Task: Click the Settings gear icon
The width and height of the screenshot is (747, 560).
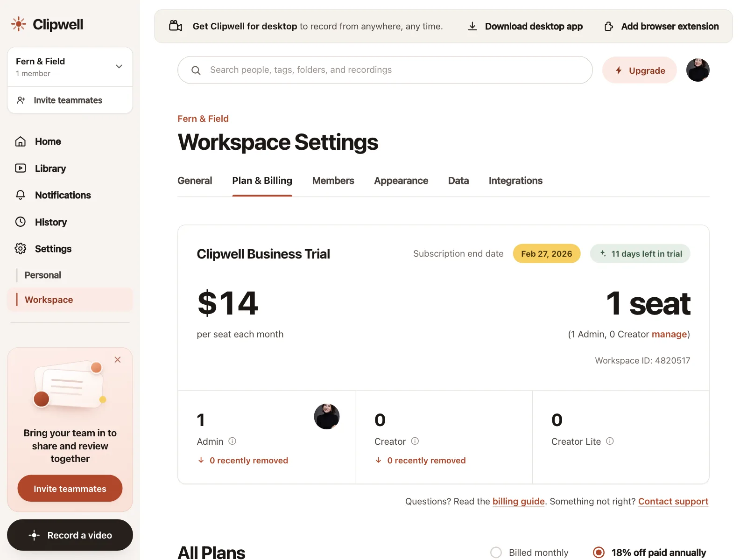Action: [x=21, y=249]
